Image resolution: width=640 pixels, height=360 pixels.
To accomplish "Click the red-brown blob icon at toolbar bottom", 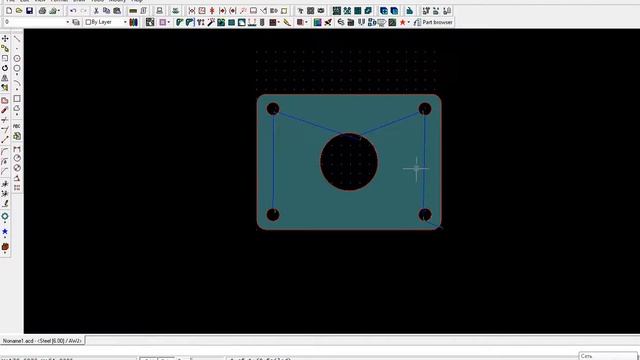I will pyautogui.click(x=5, y=247).
